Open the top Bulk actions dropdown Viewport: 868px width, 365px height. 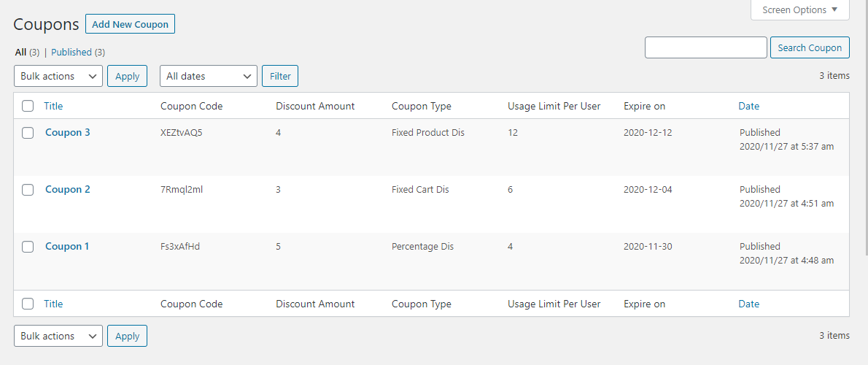pyautogui.click(x=58, y=76)
